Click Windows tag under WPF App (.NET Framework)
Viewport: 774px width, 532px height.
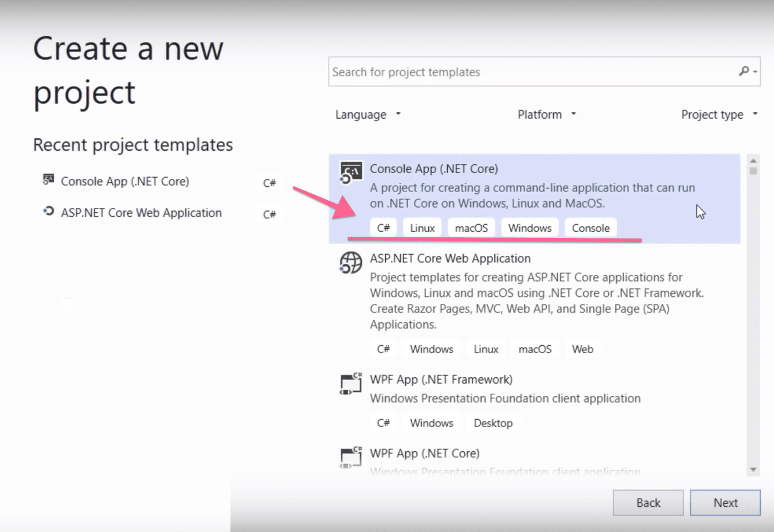pyautogui.click(x=432, y=423)
